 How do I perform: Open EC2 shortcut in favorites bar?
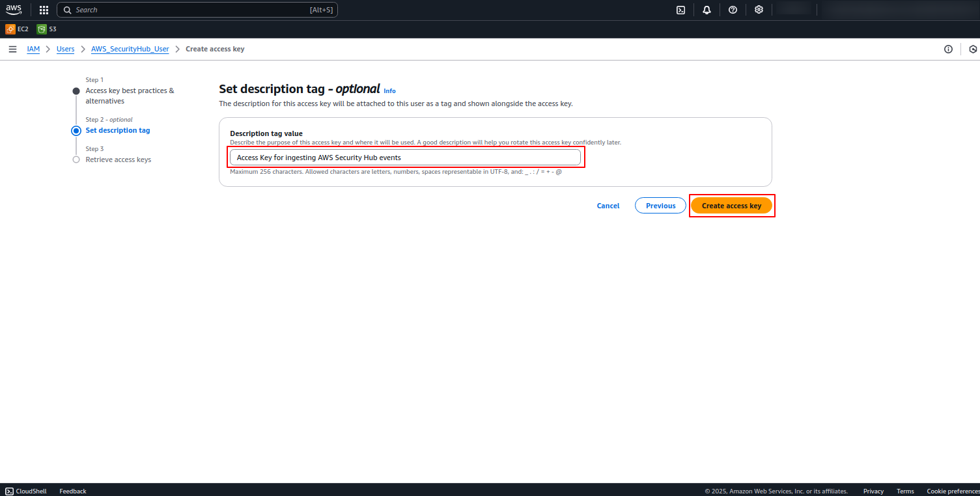[x=17, y=29]
